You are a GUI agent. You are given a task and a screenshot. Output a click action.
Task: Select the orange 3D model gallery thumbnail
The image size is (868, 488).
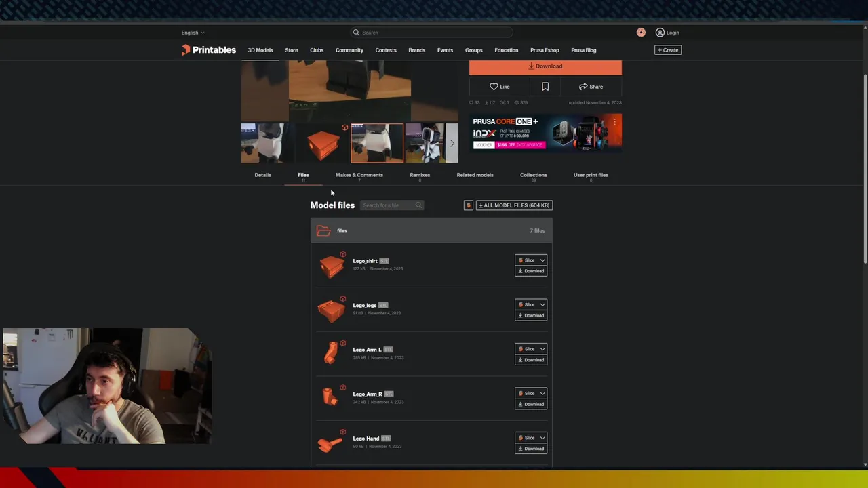click(x=323, y=143)
